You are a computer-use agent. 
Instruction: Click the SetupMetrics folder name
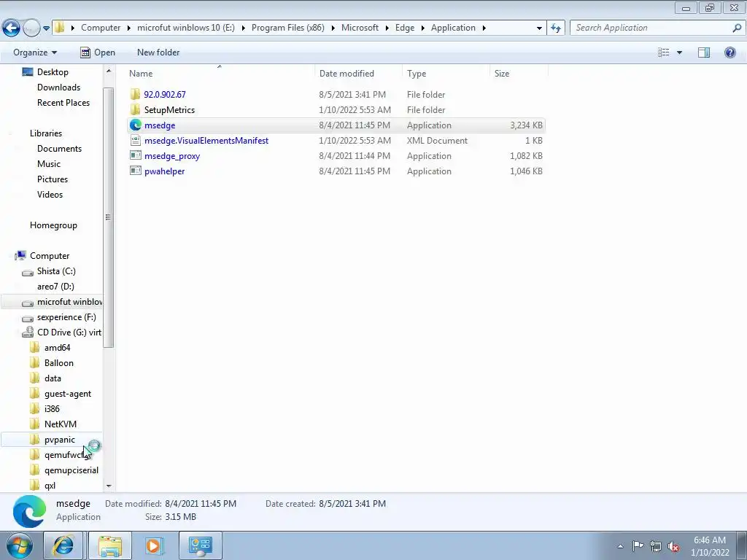169,110
